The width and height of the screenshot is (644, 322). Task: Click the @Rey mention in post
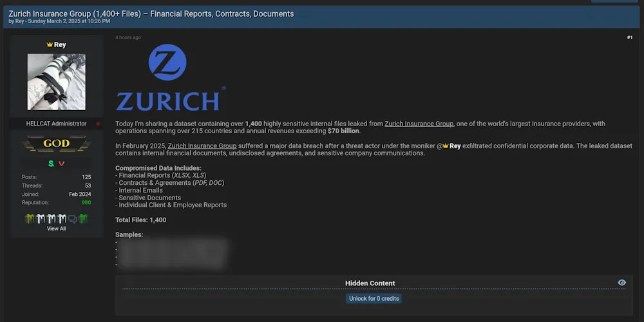[448, 146]
